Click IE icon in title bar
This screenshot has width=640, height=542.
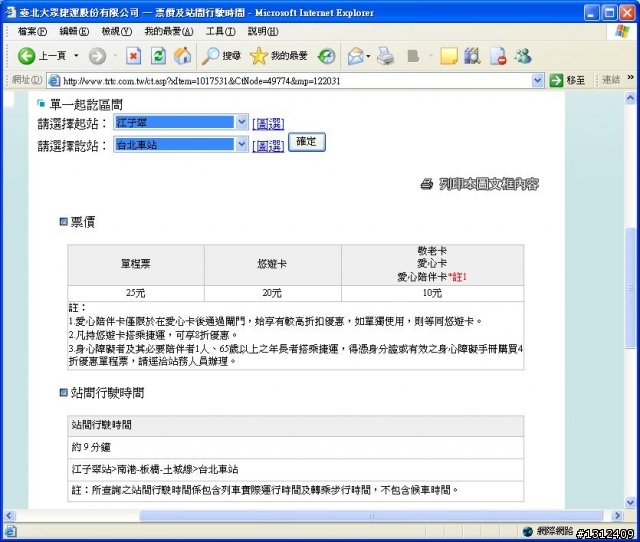(x=10, y=13)
